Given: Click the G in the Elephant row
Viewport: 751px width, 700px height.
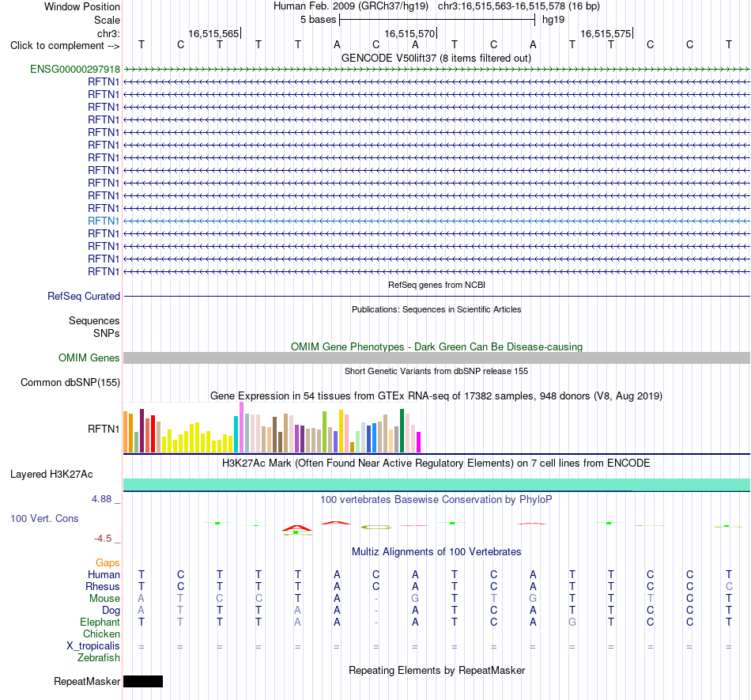Looking at the screenshot, I should [x=572, y=622].
